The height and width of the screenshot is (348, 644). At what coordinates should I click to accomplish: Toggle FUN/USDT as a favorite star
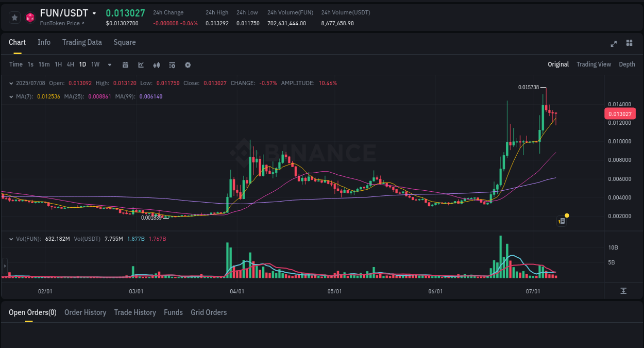pyautogui.click(x=14, y=17)
